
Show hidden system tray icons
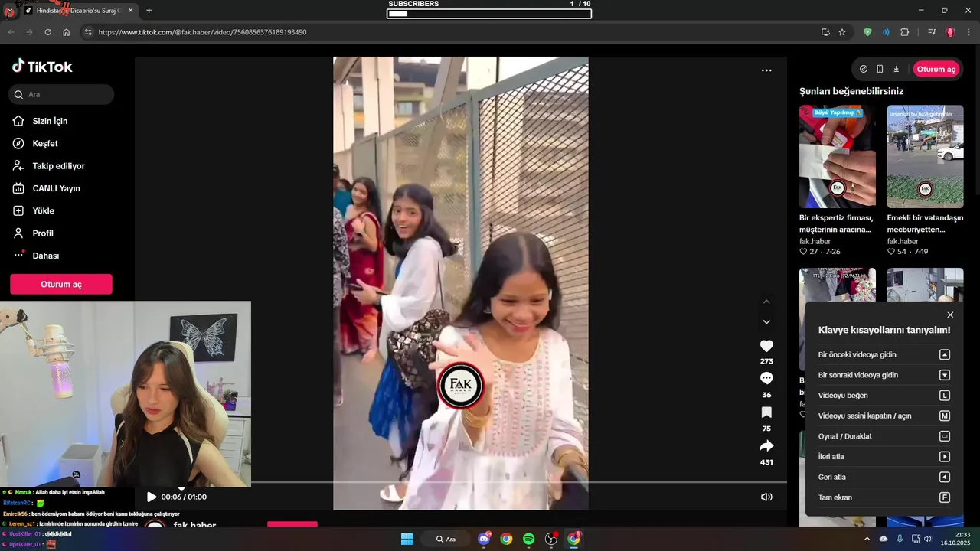[867, 539]
